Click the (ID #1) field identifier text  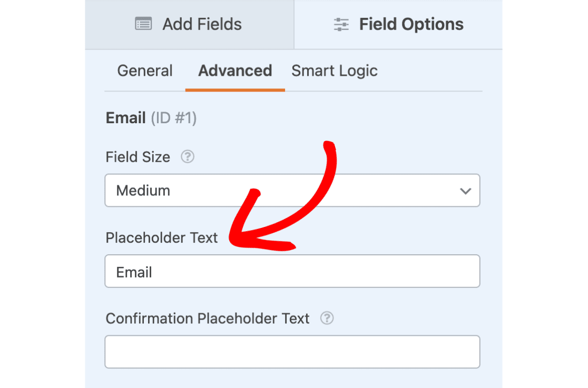coord(174,118)
